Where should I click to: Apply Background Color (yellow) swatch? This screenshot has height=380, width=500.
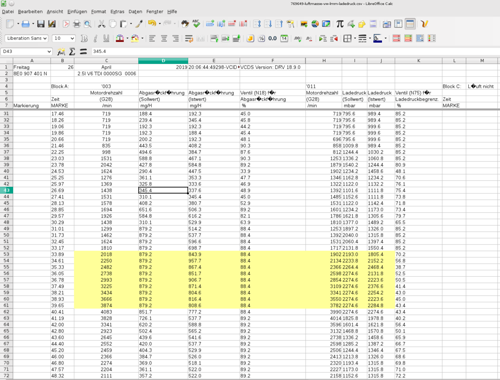(x=135, y=39)
